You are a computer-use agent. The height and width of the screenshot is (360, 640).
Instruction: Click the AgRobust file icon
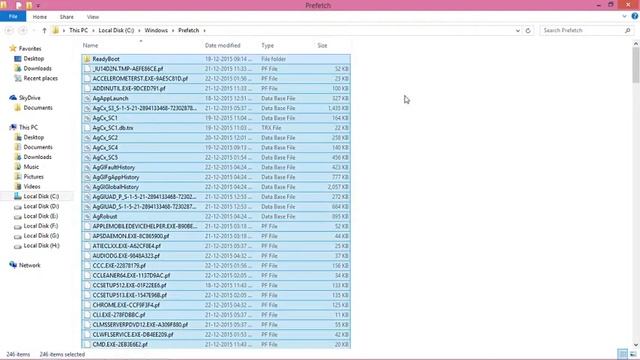87,217
